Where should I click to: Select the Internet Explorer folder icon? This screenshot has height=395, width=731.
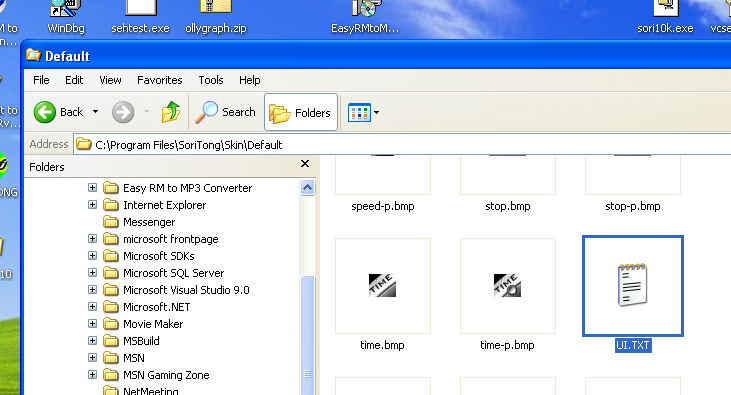tap(110, 205)
